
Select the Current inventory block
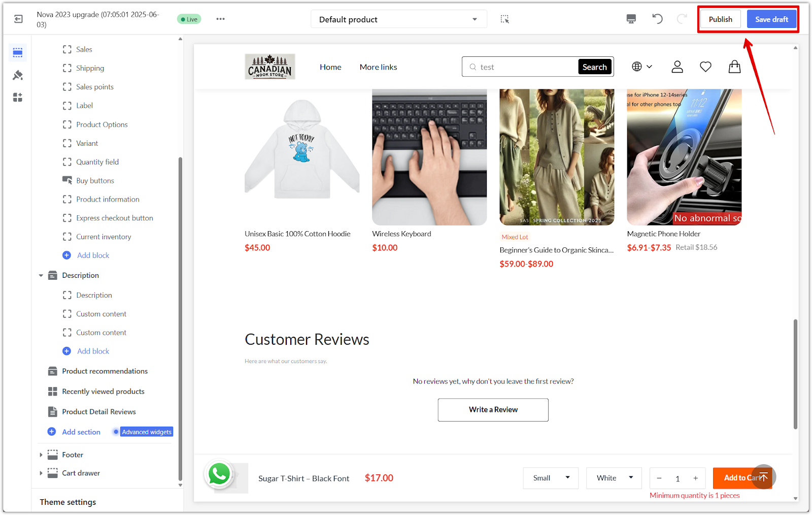pyautogui.click(x=104, y=237)
